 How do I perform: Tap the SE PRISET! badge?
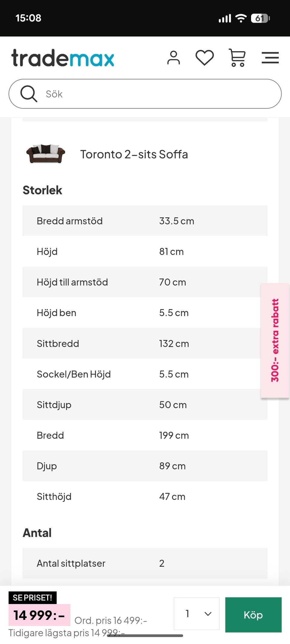click(32, 598)
